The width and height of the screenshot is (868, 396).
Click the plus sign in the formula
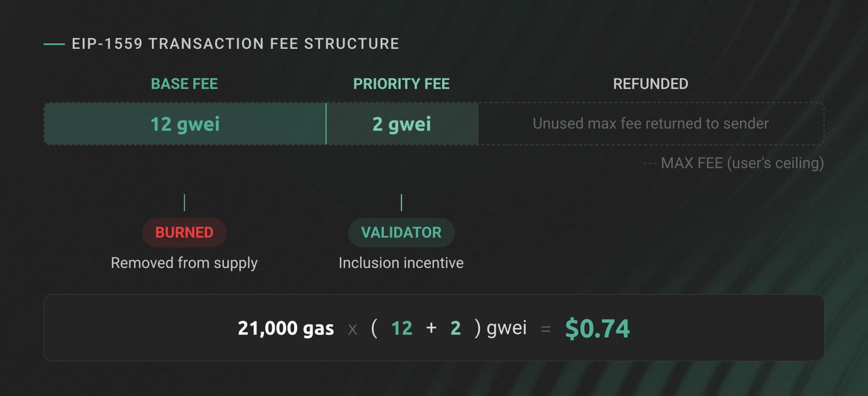[x=431, y=328]
